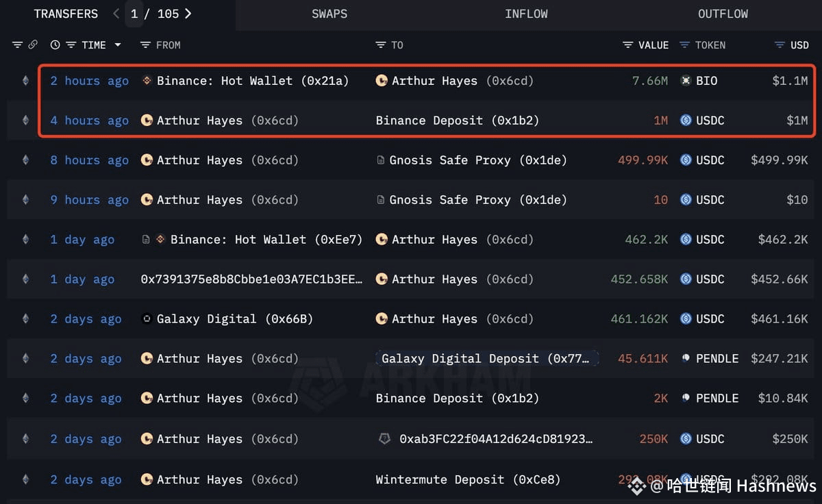
Task: Open the clock time-format icon
Action: (x=55, y=45)
